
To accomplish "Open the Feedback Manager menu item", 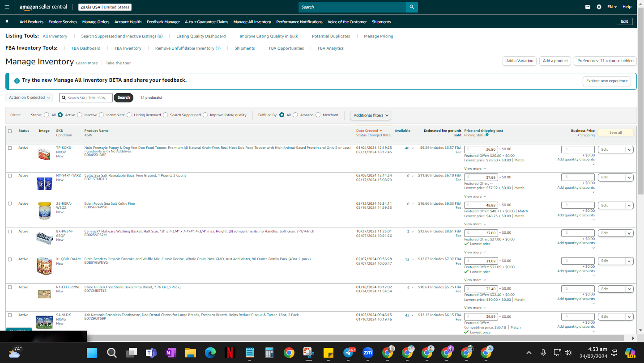I will click(x=163, y=22).
